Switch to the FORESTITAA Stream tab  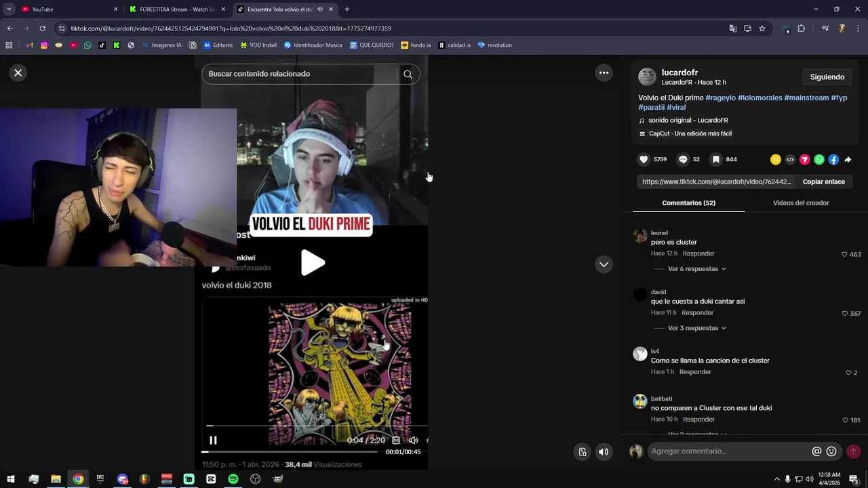(x=178, y=9)
